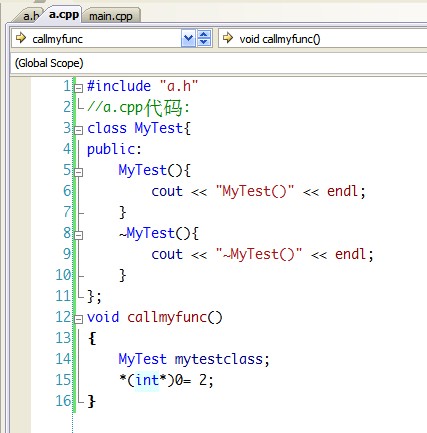Viewport: 427px width, 433px height.
Task: Click the int keyword on line 15
Action: (x=147, y=380)
